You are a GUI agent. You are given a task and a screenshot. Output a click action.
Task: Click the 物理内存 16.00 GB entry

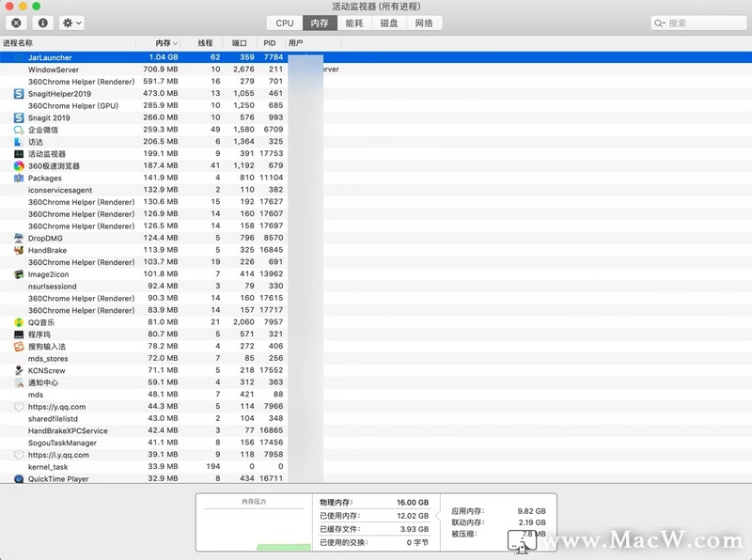click(x=374, y=503)
